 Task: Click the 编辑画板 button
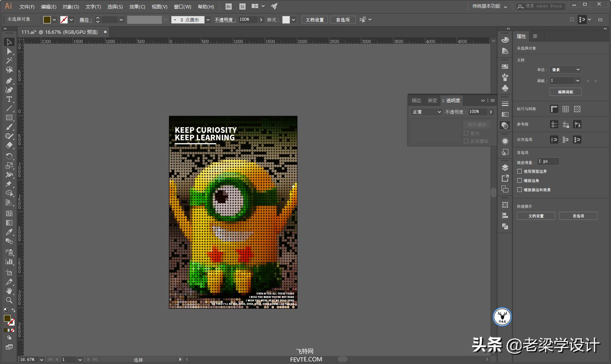(565, 92)
